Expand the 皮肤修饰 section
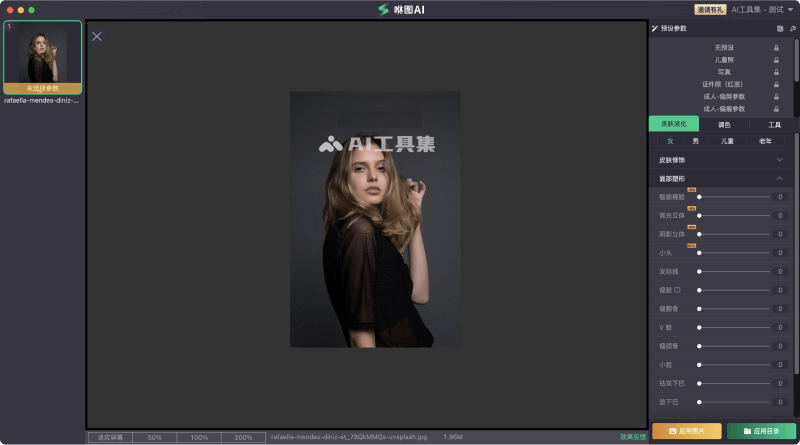 click(x=779, y=160)
